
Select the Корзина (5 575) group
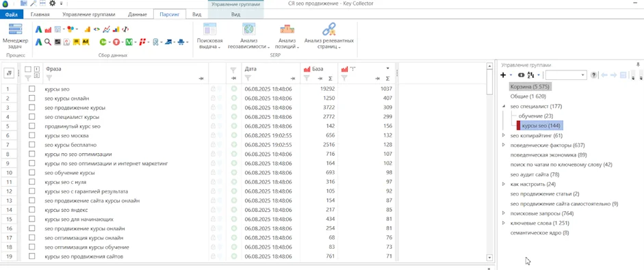(530, 87)
